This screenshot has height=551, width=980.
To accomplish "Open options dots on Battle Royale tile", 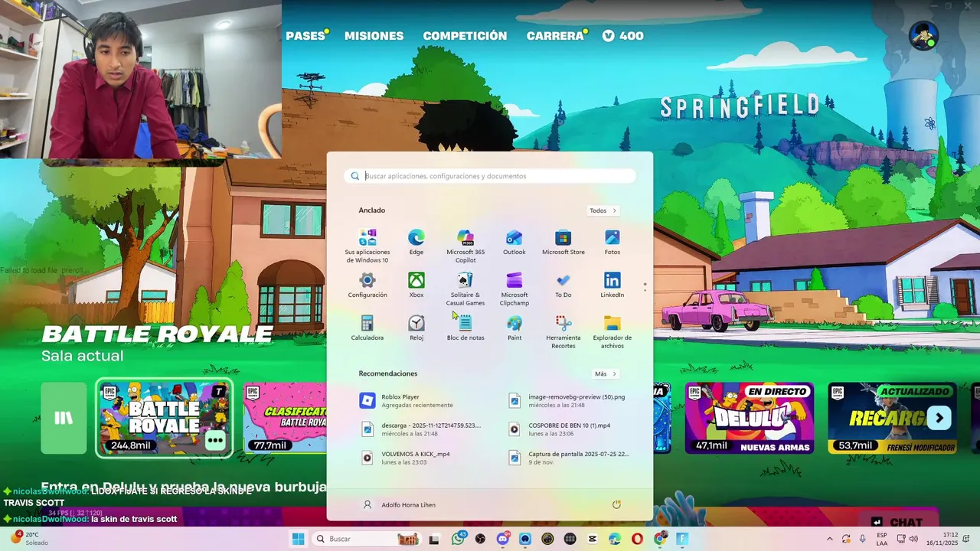I will coord(215,440).
